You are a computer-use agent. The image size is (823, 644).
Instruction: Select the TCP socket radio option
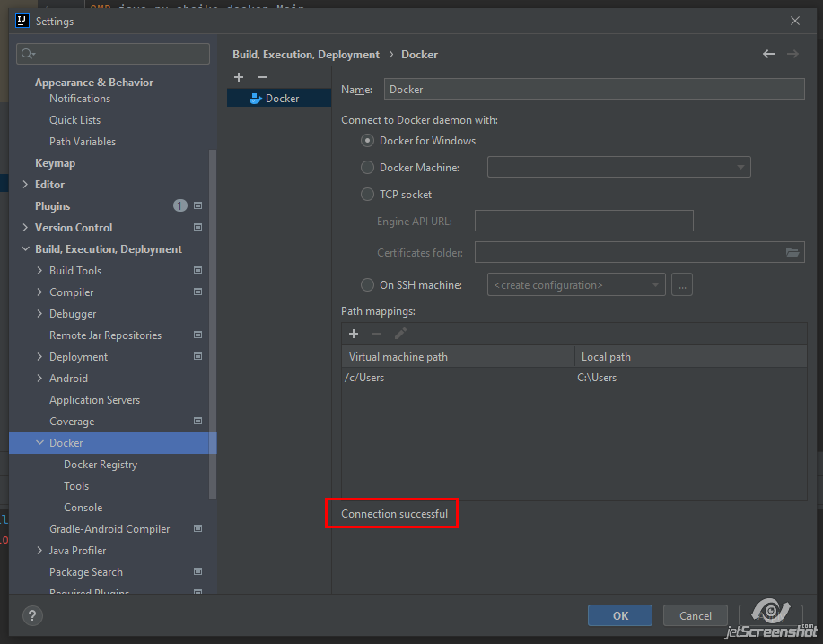tap(367, 194)
